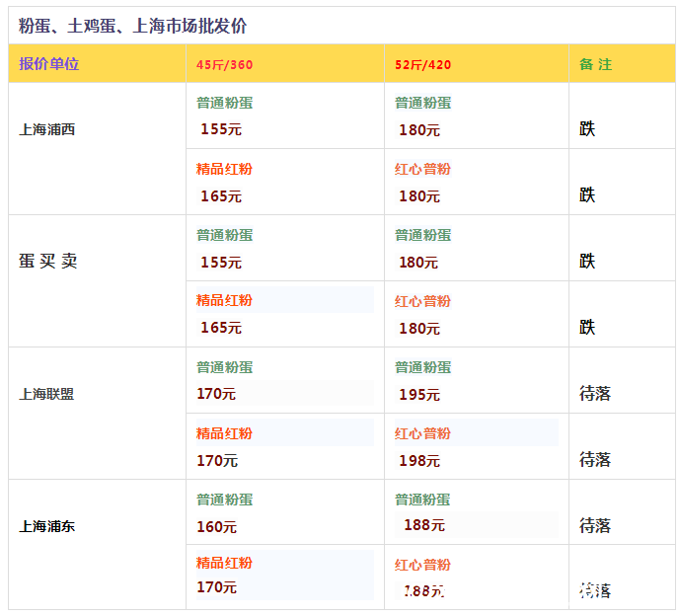Viewport: 680px width, 616px height.
Task: Click 精品红粉 label in 上海联盟 section
Action: tap(224, 433)
